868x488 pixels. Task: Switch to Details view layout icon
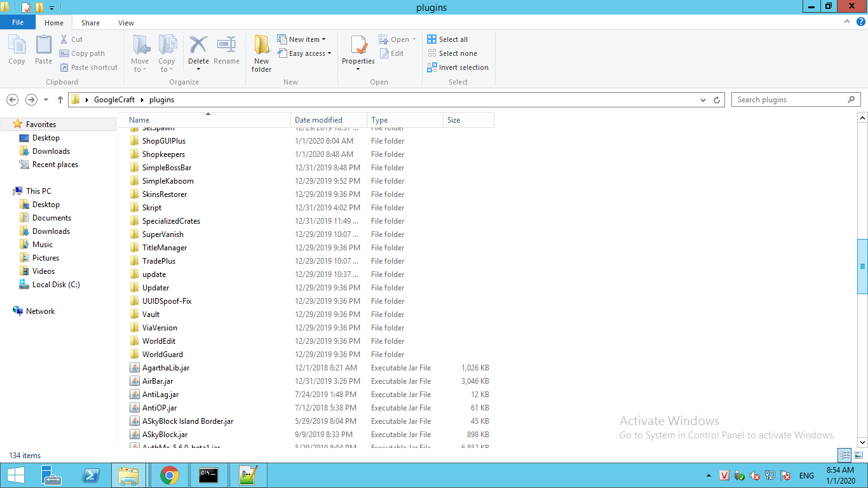844,455
